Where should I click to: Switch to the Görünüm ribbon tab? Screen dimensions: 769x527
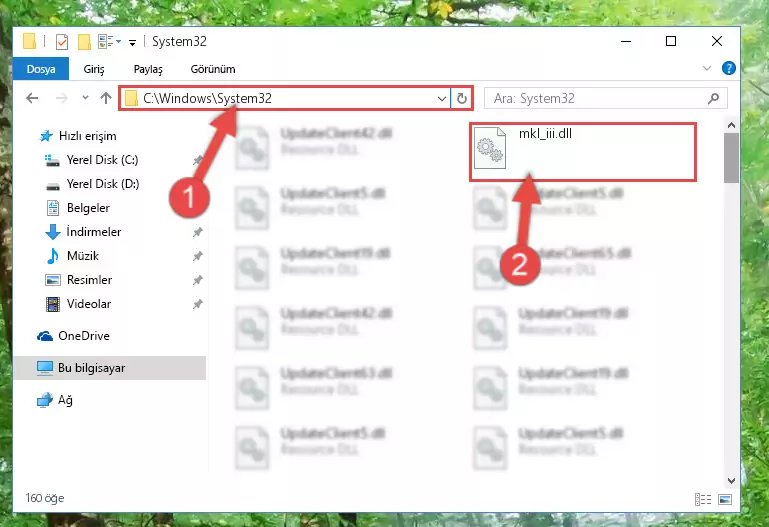coord(213,69)
